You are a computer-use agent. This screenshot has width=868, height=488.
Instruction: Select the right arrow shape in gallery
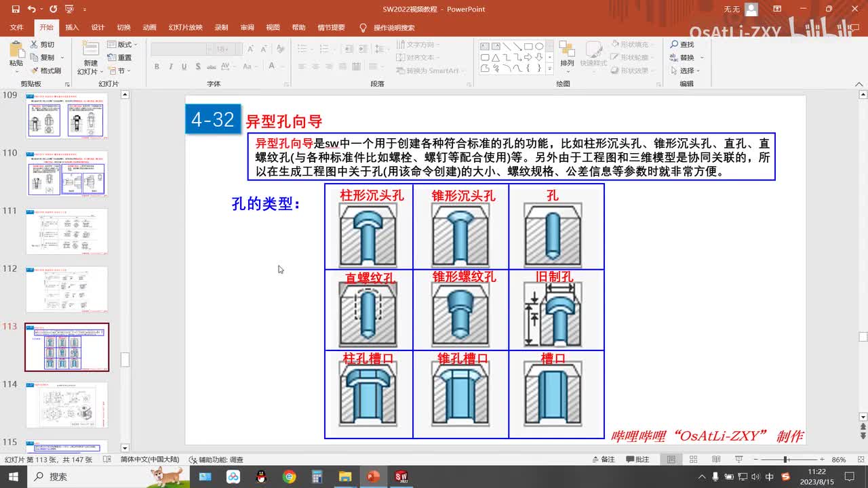529,57
